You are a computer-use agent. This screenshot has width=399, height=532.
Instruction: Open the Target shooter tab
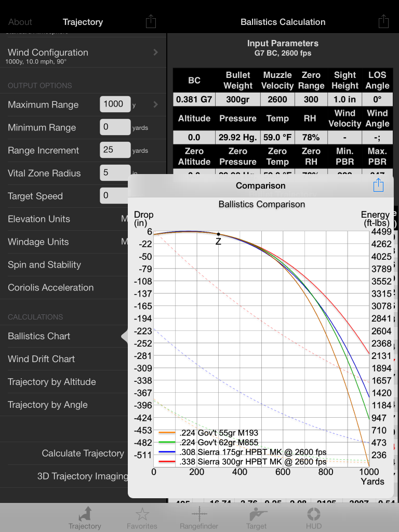pos(257,518)
